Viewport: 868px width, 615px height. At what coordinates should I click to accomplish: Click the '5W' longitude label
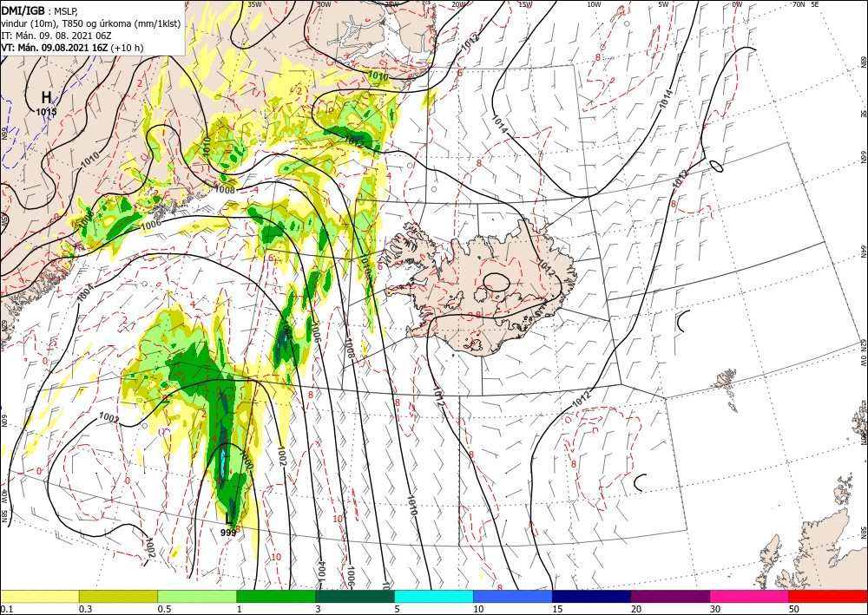tap(664, 4)
